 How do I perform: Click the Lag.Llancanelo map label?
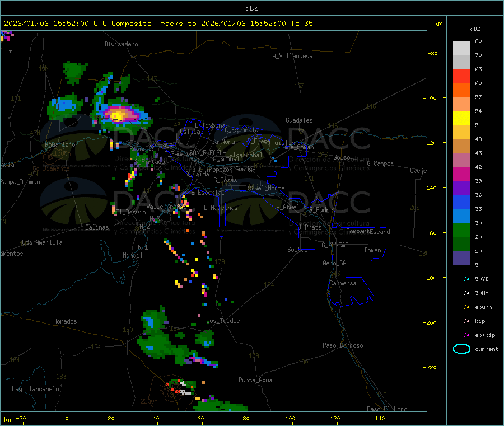pyautogui.click(x=36, y=389)
